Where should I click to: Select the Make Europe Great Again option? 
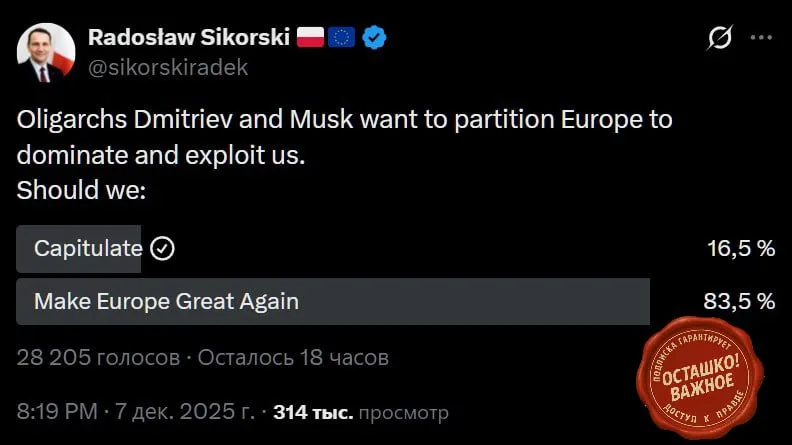(x=166, y=300)
